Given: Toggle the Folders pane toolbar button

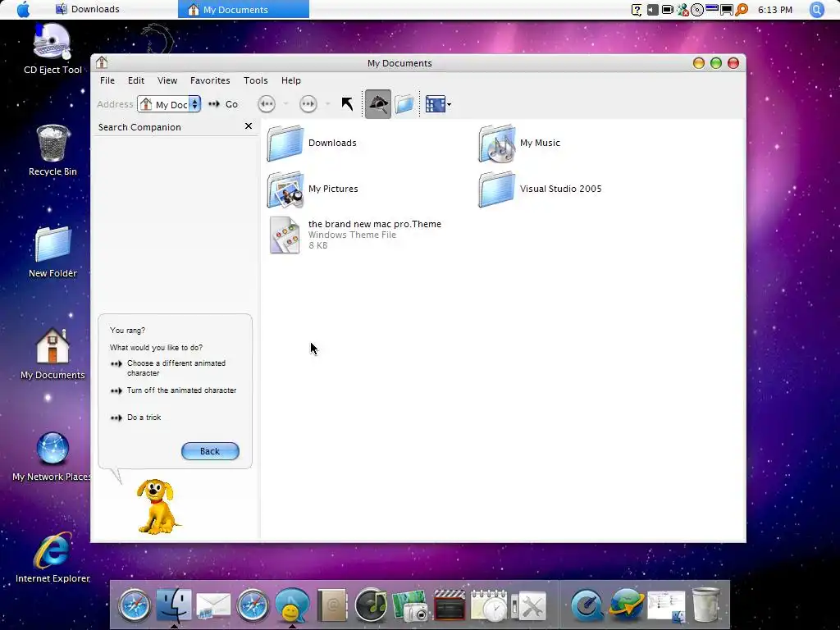Looking at the screenshot, I should pos(404,104).
